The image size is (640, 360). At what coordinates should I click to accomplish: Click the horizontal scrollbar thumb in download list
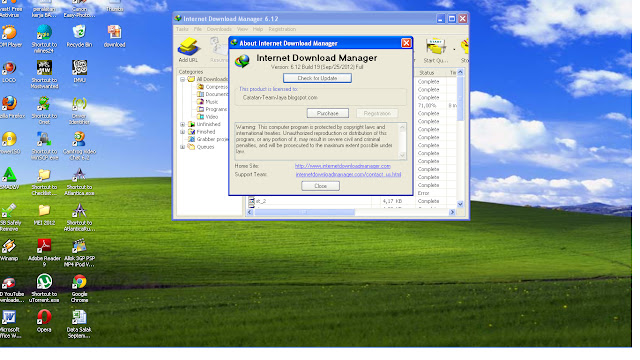304,212
